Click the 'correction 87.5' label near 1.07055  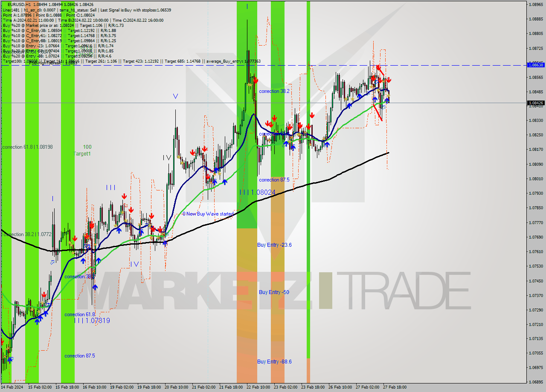(80, 356)
